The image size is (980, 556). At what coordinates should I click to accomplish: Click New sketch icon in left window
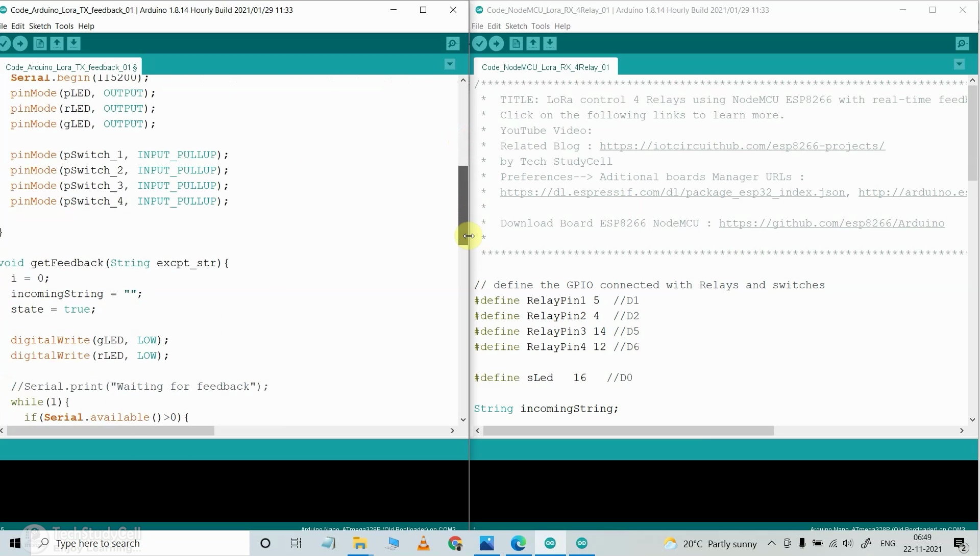(40, 44)
